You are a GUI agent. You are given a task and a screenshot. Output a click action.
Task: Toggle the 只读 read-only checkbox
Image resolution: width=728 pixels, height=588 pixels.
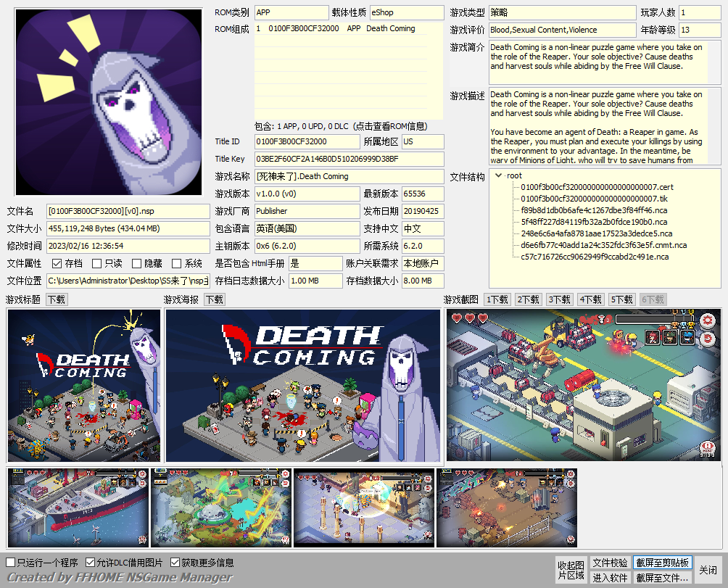96,264
